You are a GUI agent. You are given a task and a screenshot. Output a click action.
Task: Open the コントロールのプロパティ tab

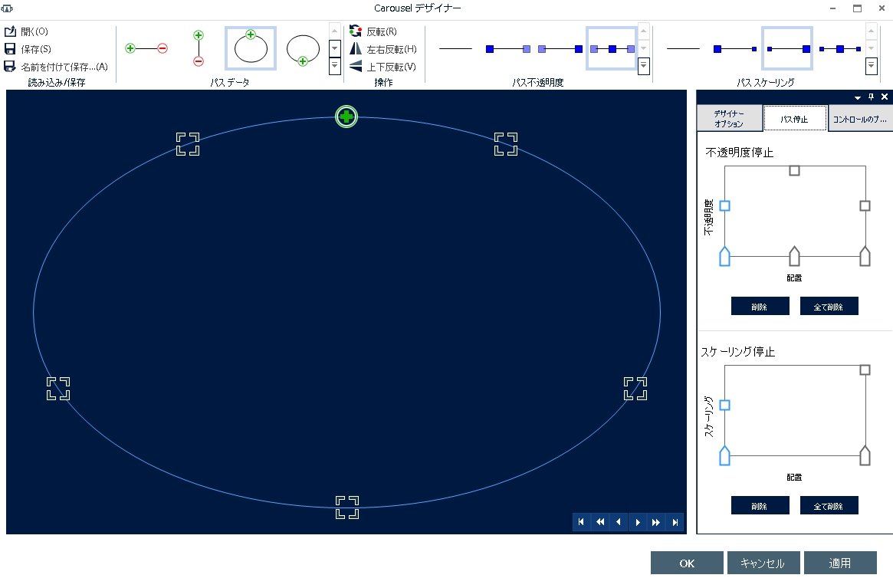tap(859, 118)
